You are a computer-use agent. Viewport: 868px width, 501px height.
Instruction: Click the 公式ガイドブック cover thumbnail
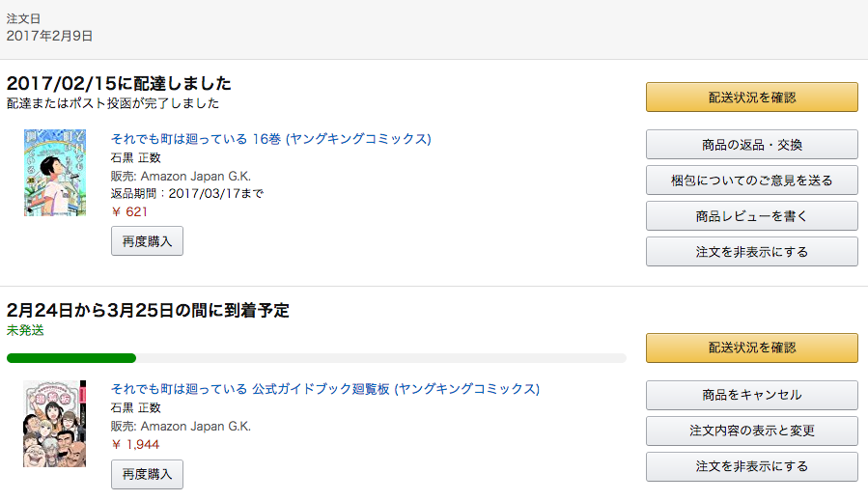point(55,424)
